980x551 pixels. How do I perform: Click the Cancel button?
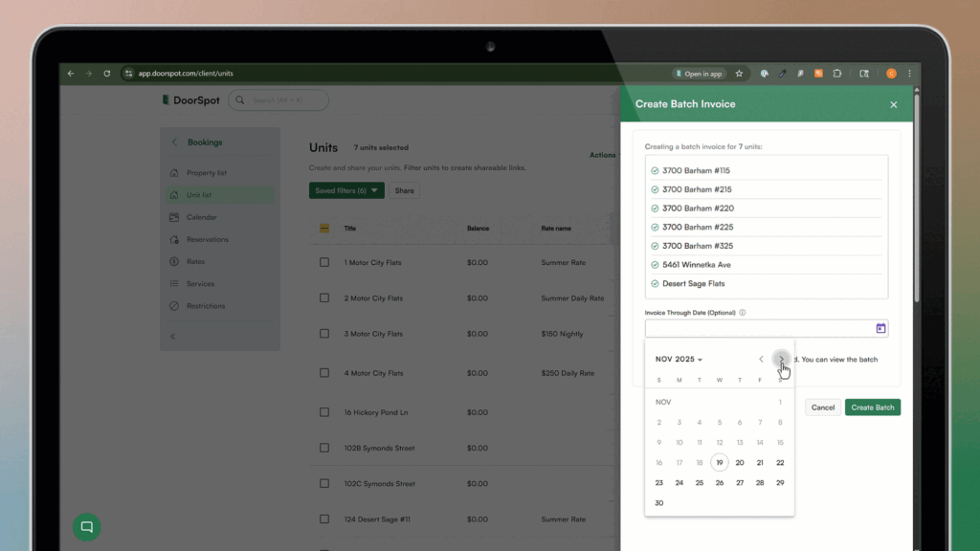tap(822, 408)
